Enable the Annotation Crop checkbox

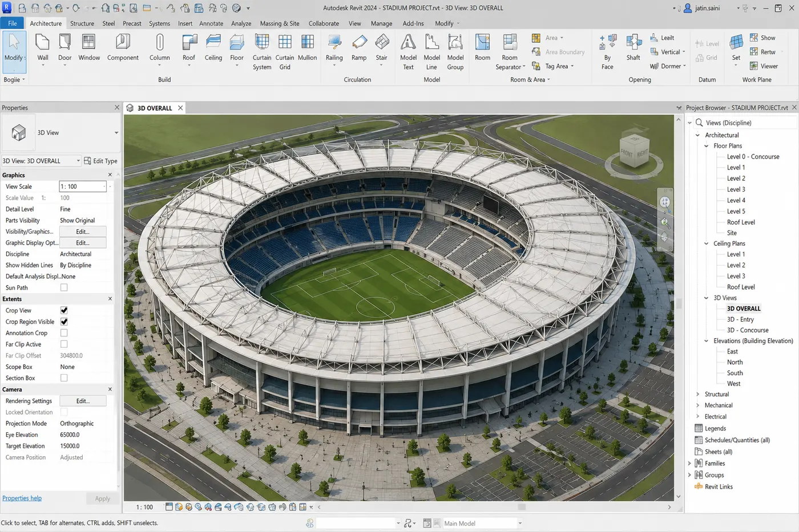[64, 333]
